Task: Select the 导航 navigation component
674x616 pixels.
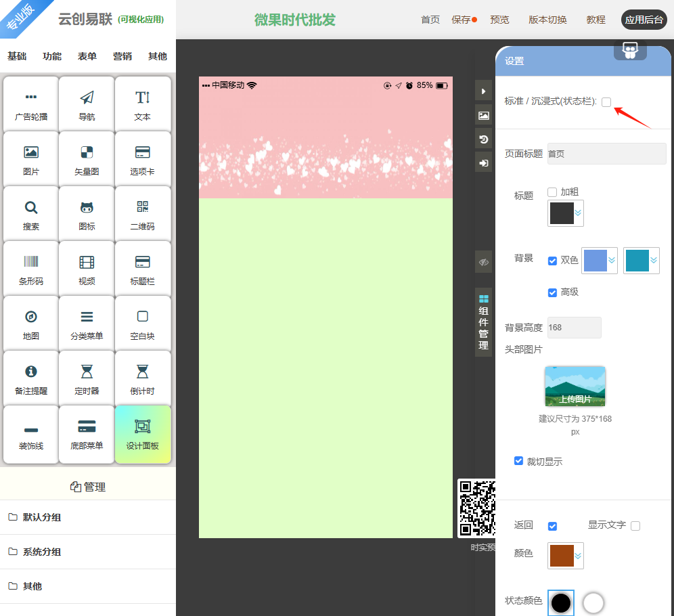Action: [87, 104]
